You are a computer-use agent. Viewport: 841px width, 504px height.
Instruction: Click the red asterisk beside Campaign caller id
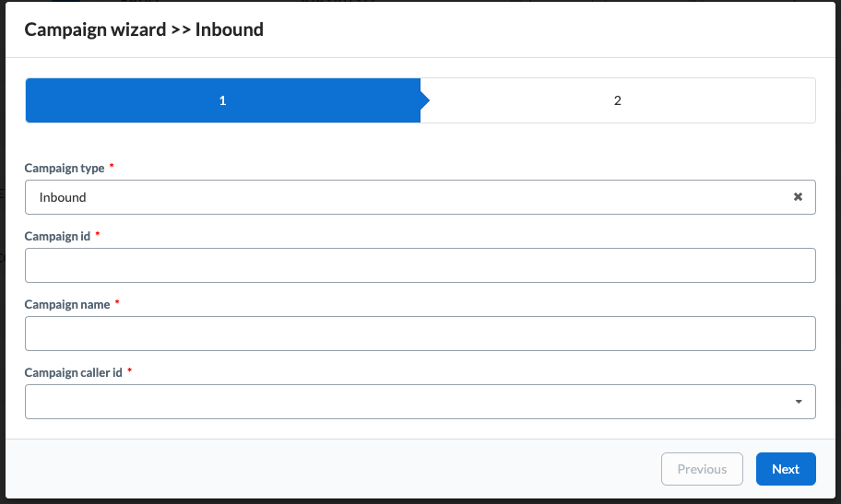pyautogui.click(x=129, y=370)
